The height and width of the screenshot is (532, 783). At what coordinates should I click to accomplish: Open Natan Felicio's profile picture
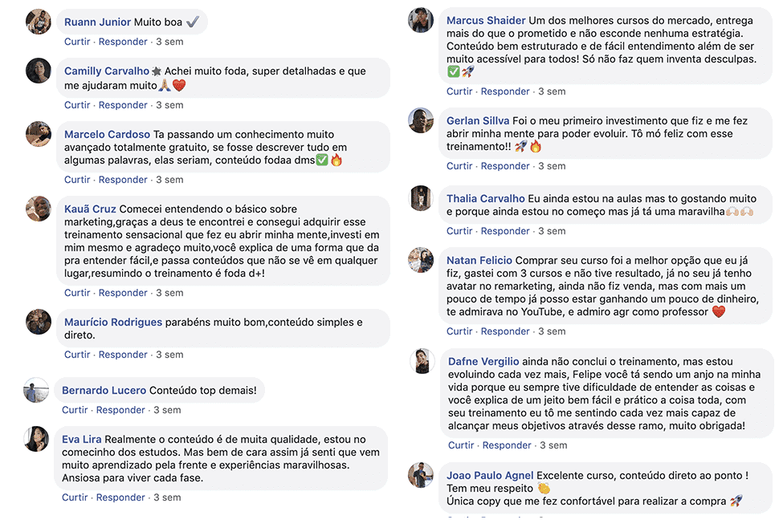point(421,260)
